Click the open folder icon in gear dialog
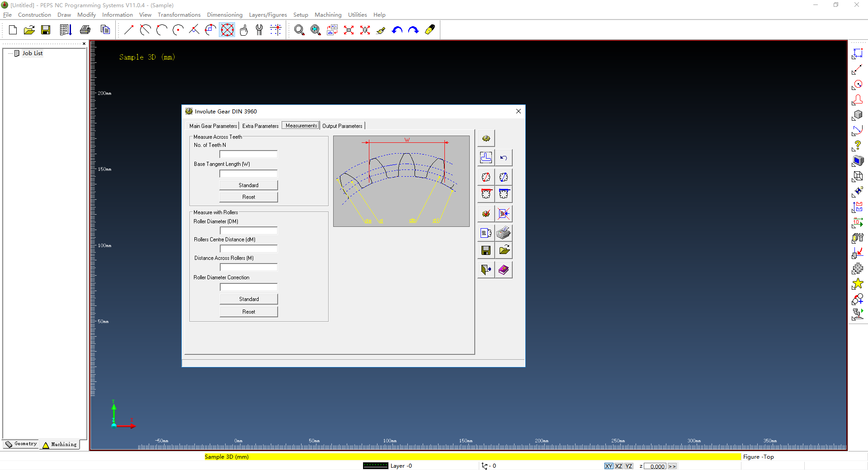 pyautogui.click(x=504, y=250)
